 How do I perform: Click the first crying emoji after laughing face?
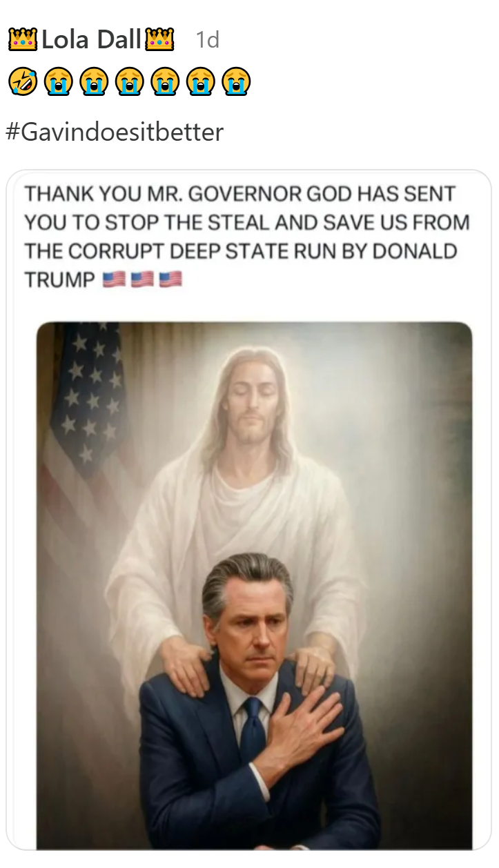click(x=58, y=82)
